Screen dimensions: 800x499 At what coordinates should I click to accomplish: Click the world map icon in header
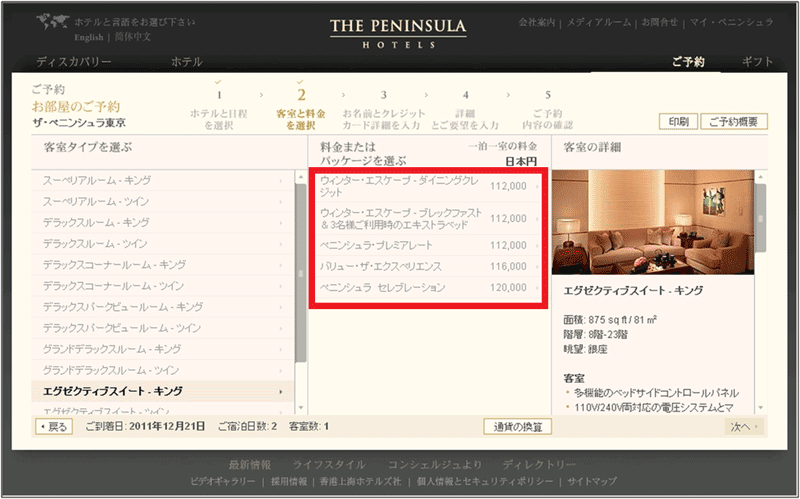[x=53, y=23]
